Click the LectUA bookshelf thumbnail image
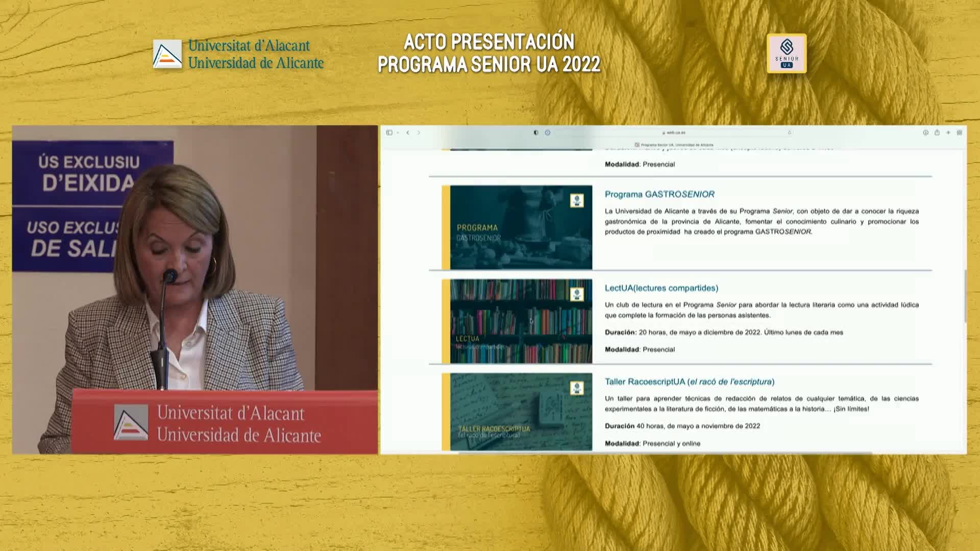980x551 pixels. 521,321
